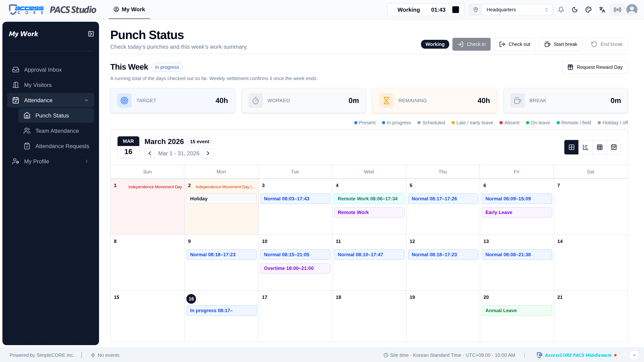This screenshot has height=362, width=644.
Task: Expand the bottom status bar chevron
Action: [x=634, y=355]
